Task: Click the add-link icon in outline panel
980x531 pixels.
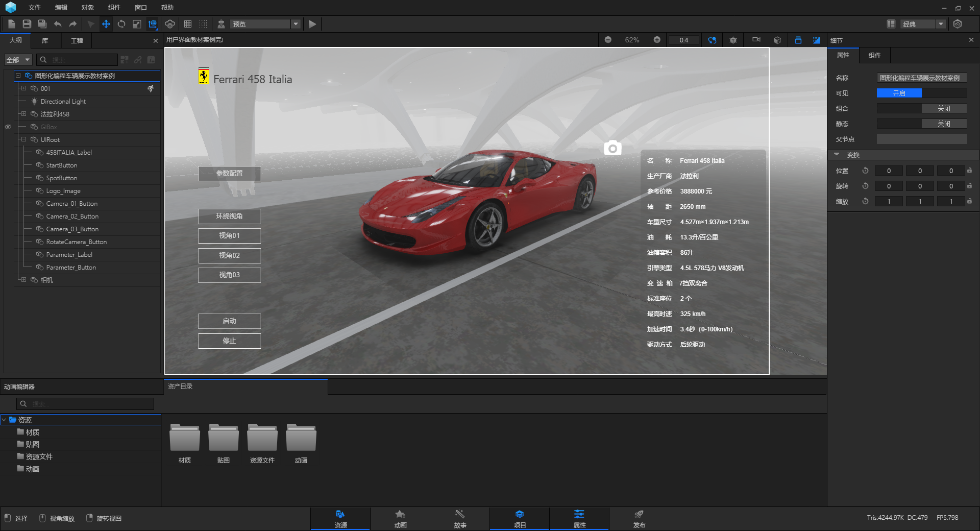Action: (x=138, y=60)
